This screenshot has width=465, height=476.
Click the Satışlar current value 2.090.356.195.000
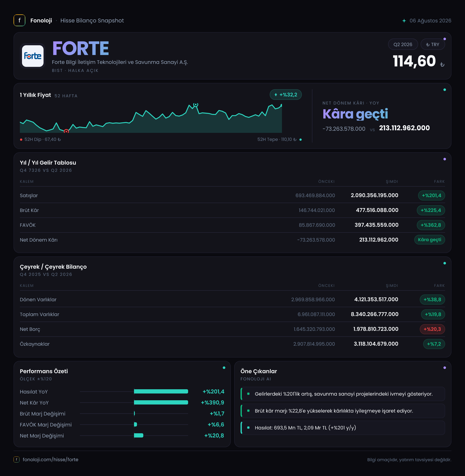[374, 195]
